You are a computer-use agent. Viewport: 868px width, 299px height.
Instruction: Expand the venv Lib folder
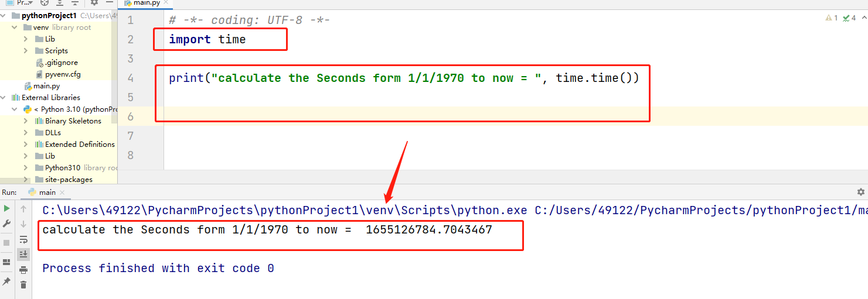click(26, 39)
